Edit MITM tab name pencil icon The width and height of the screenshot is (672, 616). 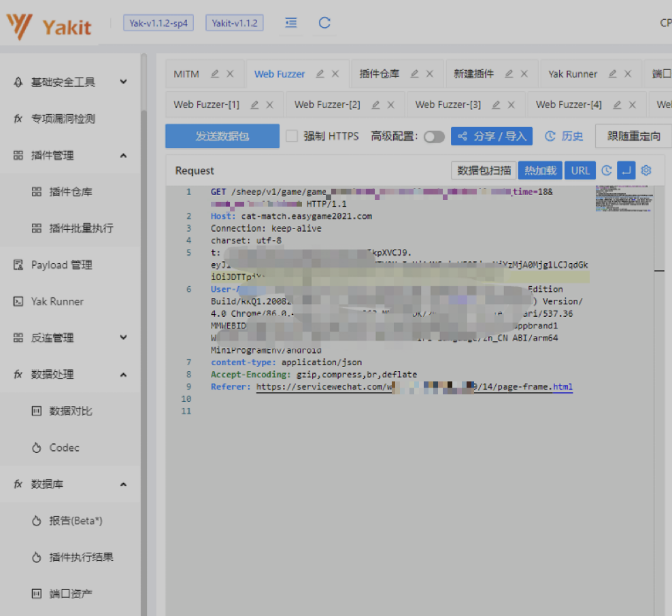pos(215,73)
